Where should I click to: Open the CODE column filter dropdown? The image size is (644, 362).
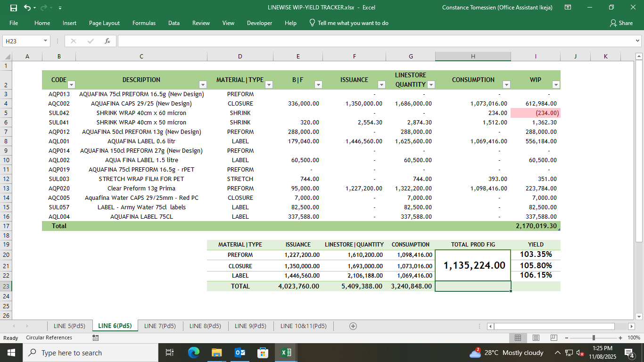[71, 85]
